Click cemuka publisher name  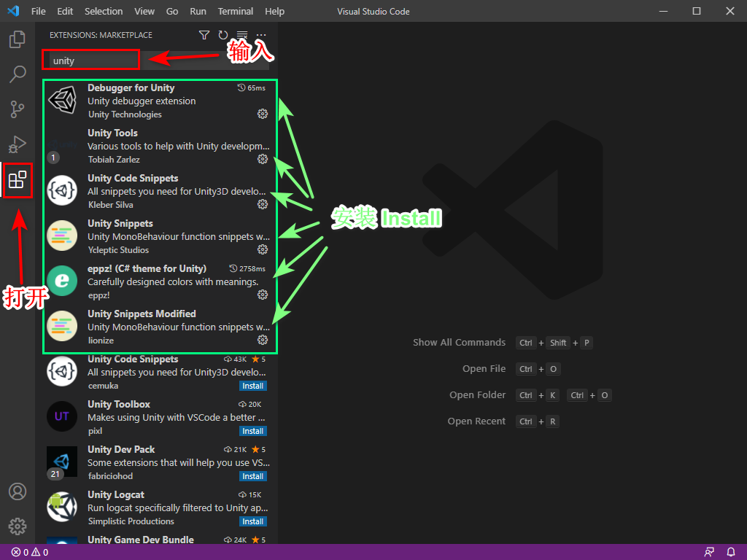point(104,386)
